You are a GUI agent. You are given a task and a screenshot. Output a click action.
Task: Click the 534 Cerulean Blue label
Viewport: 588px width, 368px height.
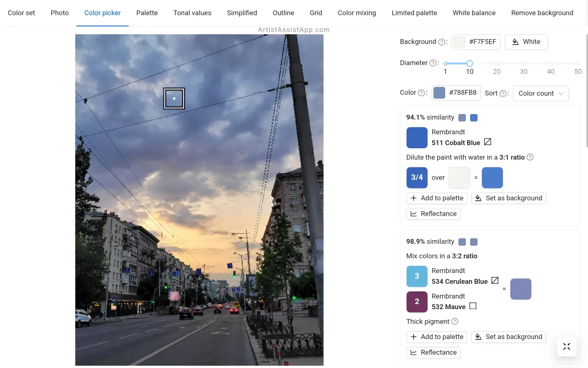point(460,281)
